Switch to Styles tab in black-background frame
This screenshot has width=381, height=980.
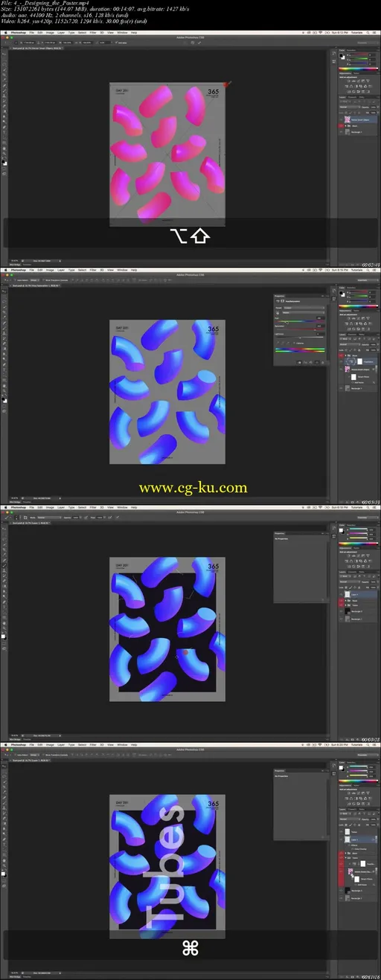point(356,548)
